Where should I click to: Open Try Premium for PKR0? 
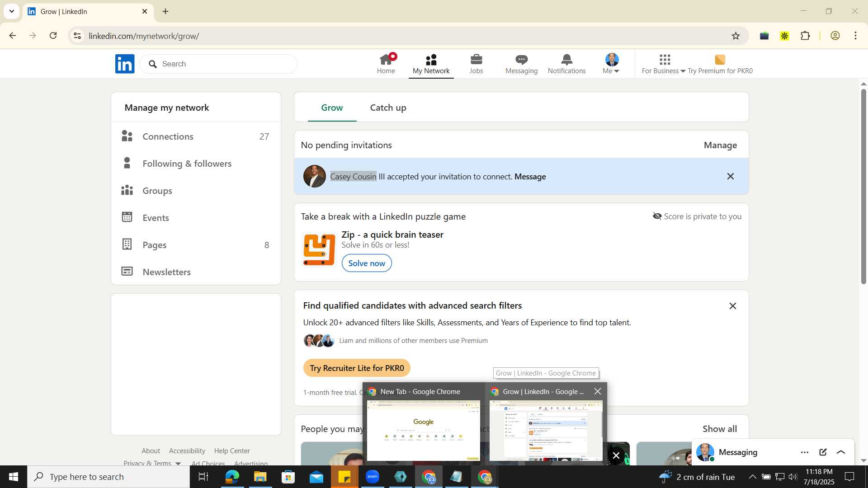(720, 64)
